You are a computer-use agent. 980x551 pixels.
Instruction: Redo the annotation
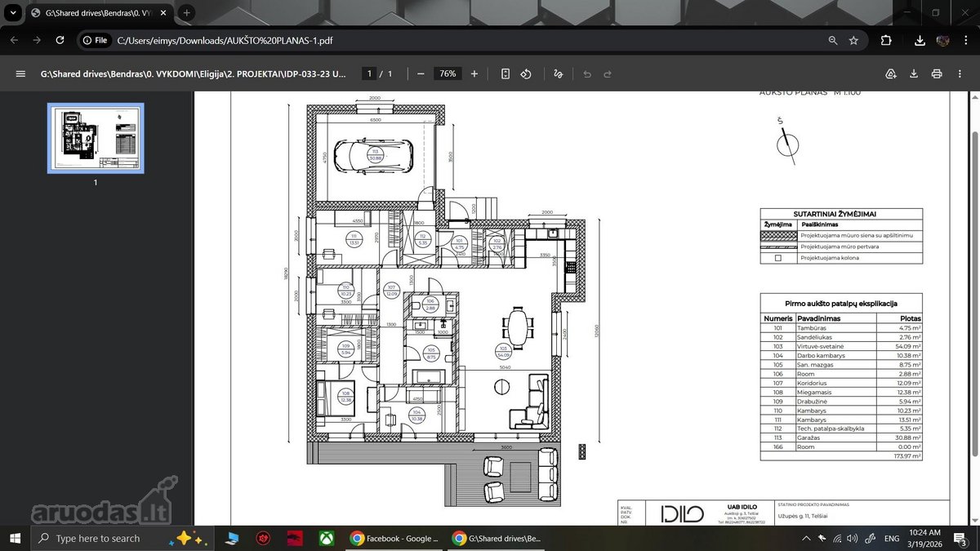(608, 73)
